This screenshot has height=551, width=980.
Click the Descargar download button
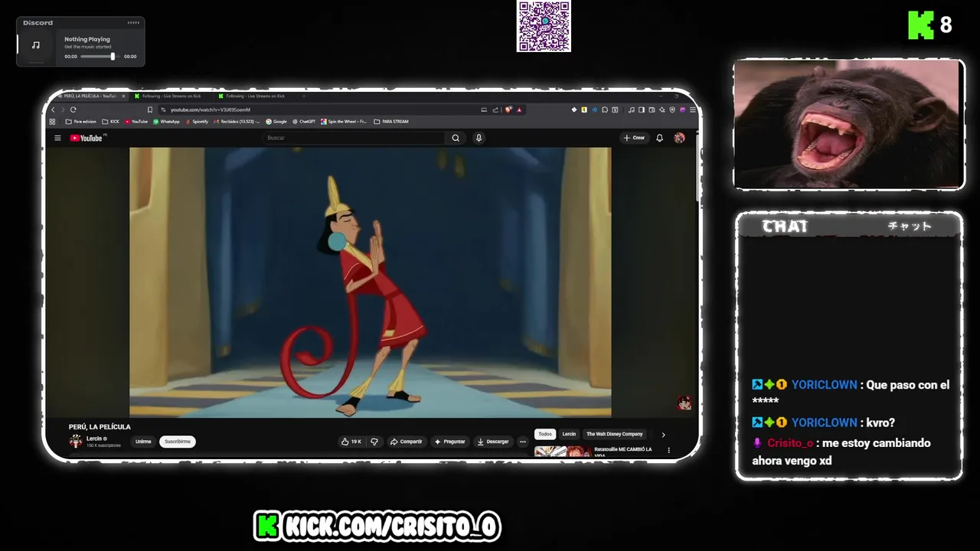492,442
